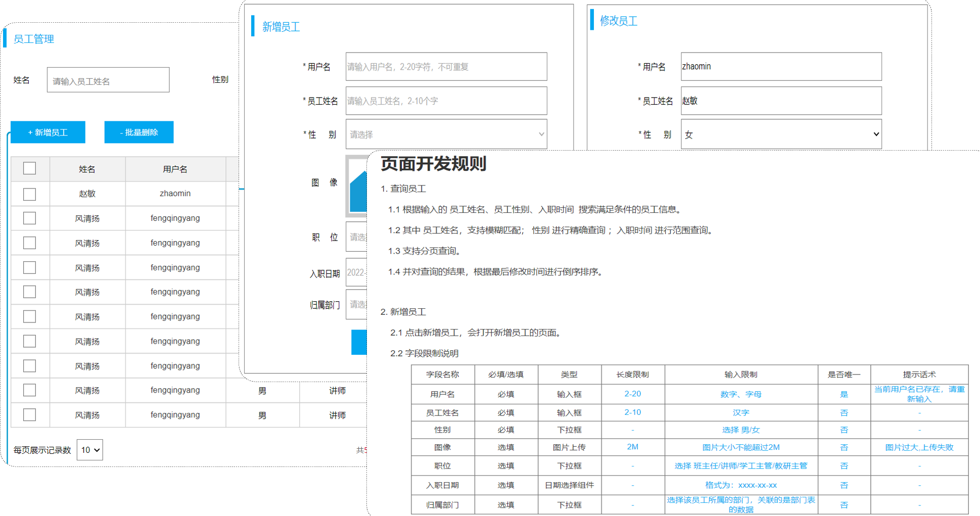Open the 每页展示记录数 dropdown showing 10
This screenshot has width=980, height=516.
(90, 450)
